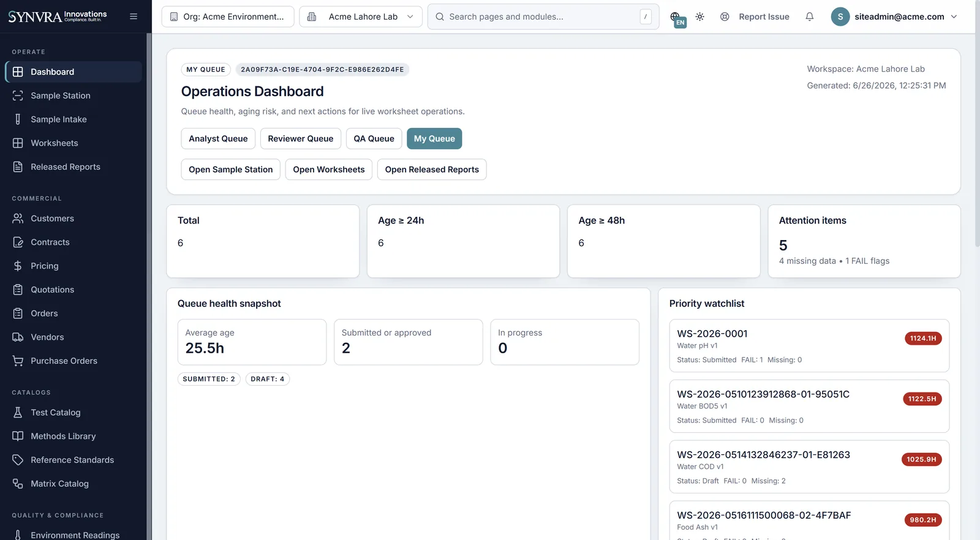Switch to the QA Queue tab
Image resolution: width=980 pixels, height=540 pixels.
(374, 138)
